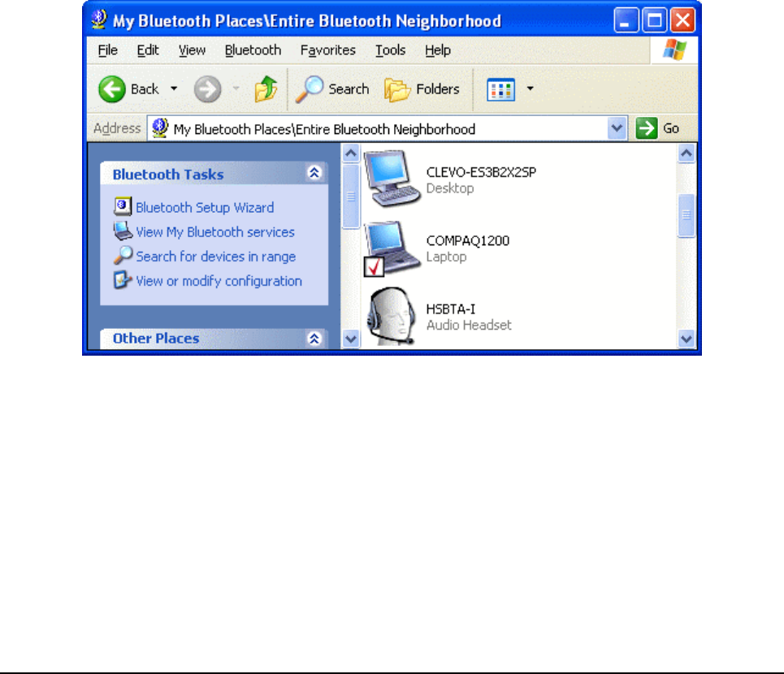The image size is (784, 674).
Task: Click the task pane scrollbar thumb
Action: (351, 197)
